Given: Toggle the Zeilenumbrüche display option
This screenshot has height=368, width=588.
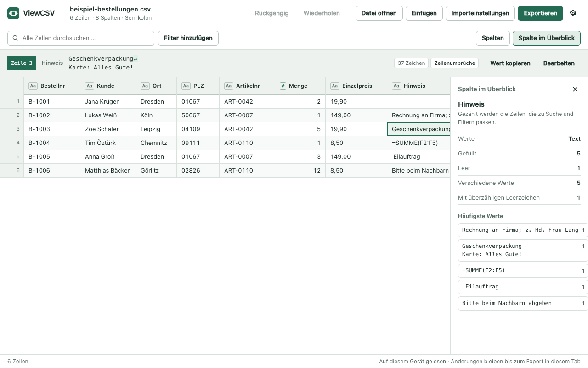Looking at the screenshot, I should 454,63.
